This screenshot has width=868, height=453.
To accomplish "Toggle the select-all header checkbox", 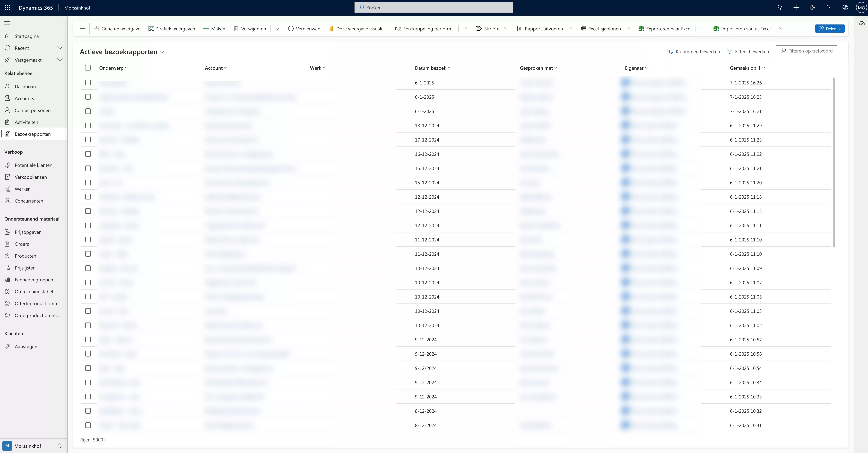I will [x=88, y=68].
